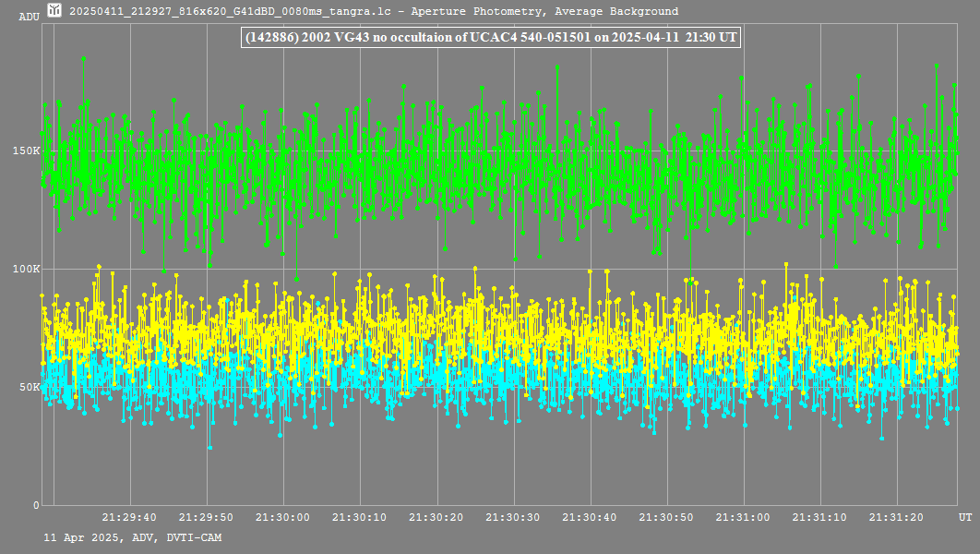980x554 pixels.
Task: Click the 21:29:40 time axis label
Action: [128, 518]
